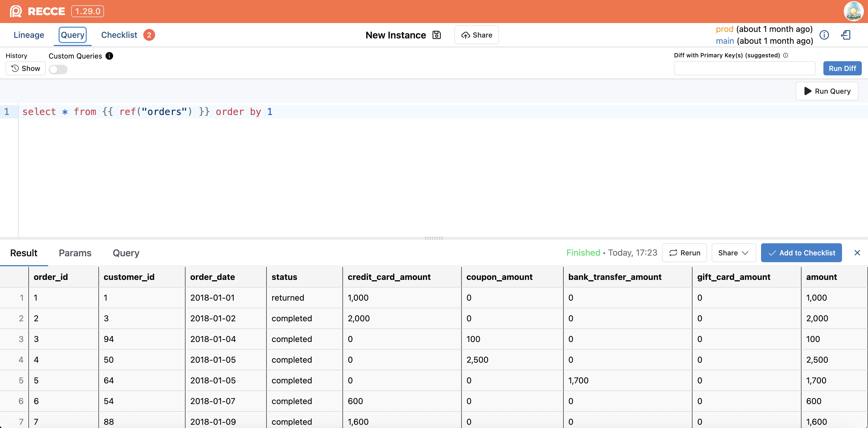
Task: Open the user avatar at top right
Action: click(853, 11)
